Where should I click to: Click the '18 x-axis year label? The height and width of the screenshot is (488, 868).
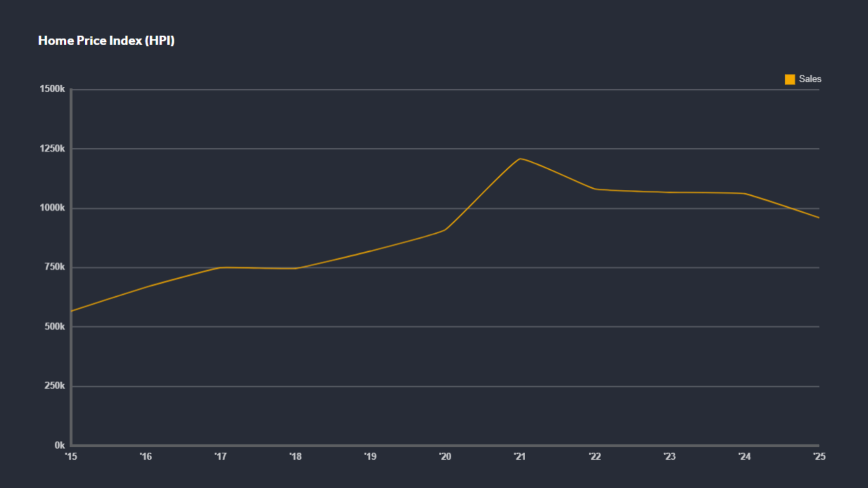(x=295, y=456)
